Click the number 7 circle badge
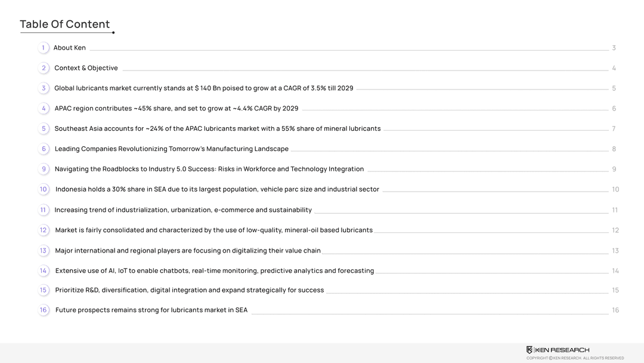The width and height of the screenshot is (644, 363). 614,129
